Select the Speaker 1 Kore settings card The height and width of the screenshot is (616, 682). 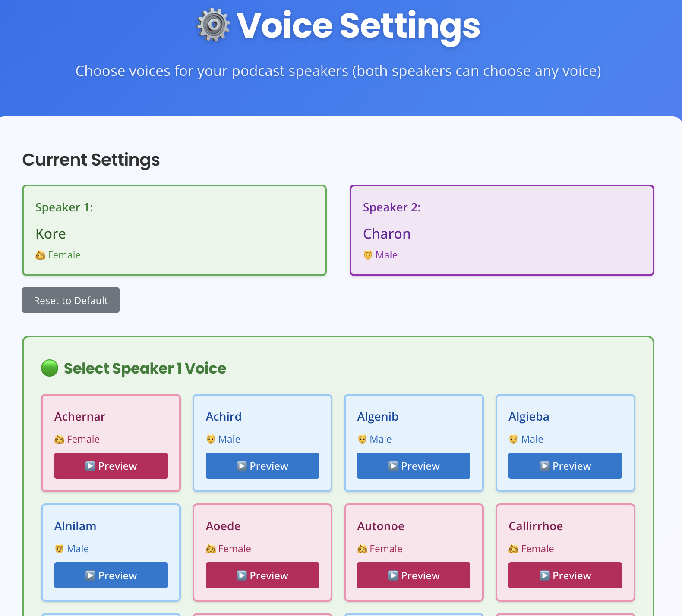coord(174,230)
